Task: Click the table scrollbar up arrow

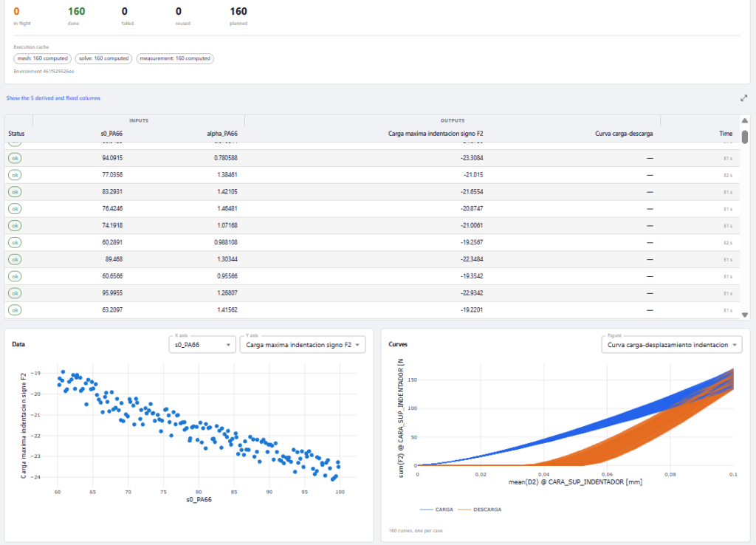Action: pos(744,120)
